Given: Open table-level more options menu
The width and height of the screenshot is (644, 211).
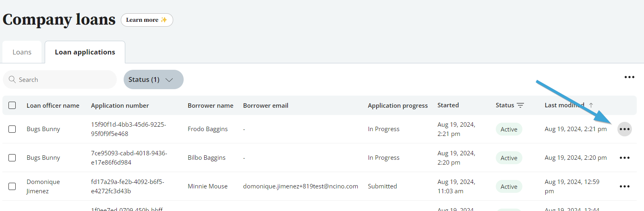Looking at the screenshot, I should tap(629, 77).
